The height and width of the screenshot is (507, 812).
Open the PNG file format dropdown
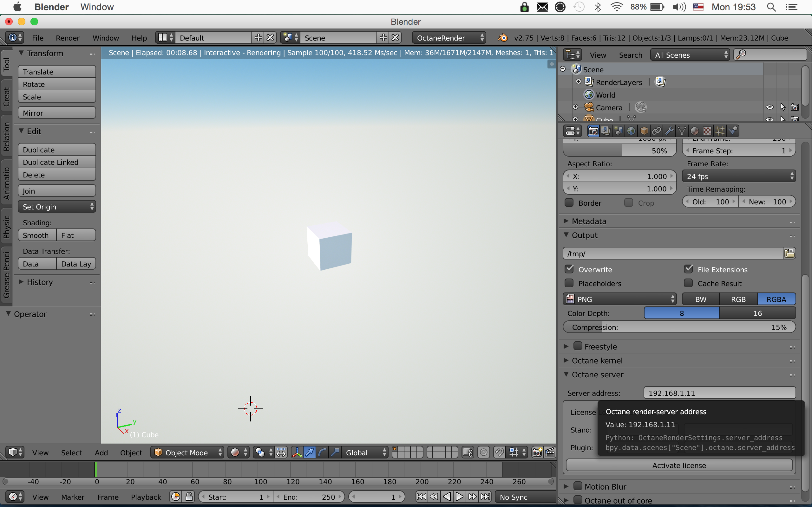click(619, 299)
